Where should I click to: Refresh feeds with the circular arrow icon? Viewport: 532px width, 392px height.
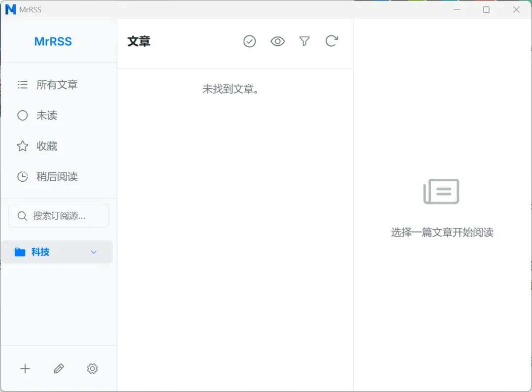point(332,41)
